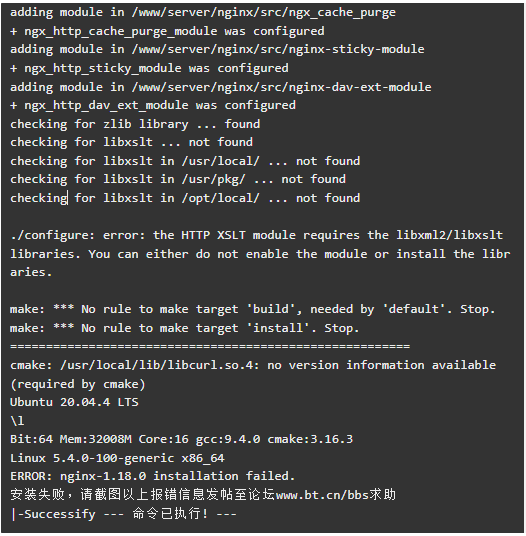
Task: Click the path nginx-dav-ext-module text
Action: [x=360, y=86]
